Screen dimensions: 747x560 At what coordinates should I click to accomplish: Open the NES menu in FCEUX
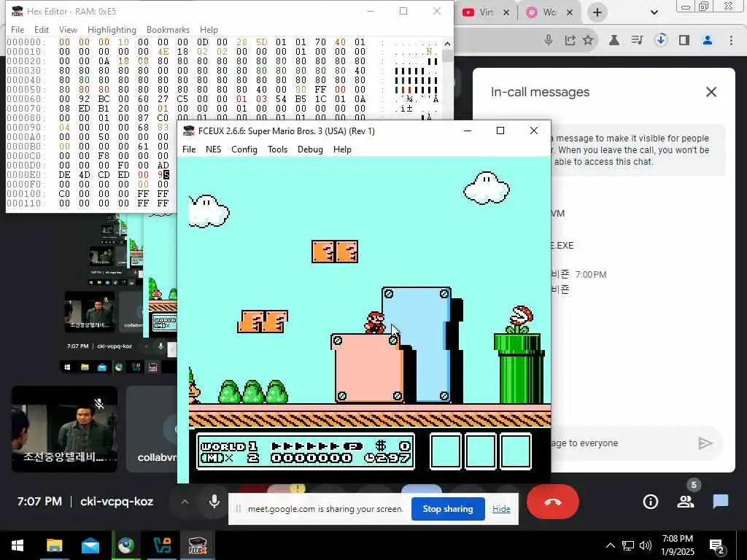(214, 149)
